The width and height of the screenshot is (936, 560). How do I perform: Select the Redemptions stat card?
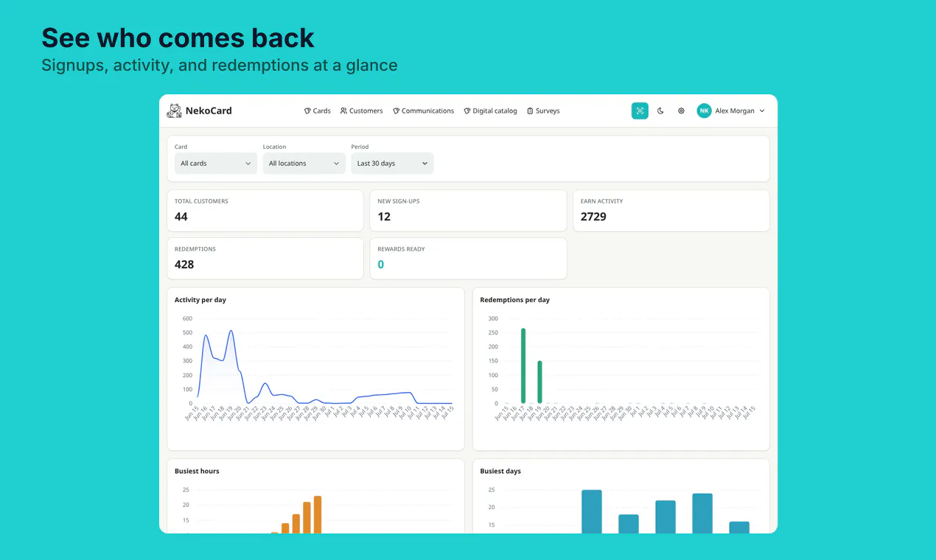265,259
